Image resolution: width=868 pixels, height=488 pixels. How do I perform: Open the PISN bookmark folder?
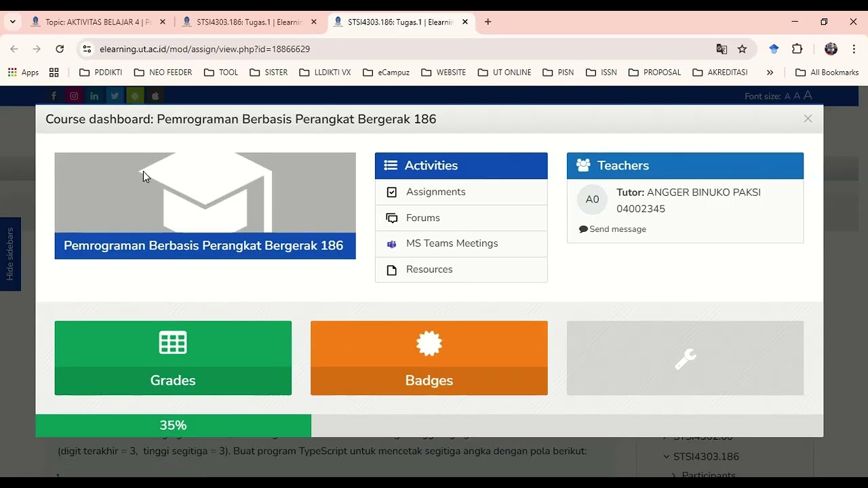(x=558, y=73)
